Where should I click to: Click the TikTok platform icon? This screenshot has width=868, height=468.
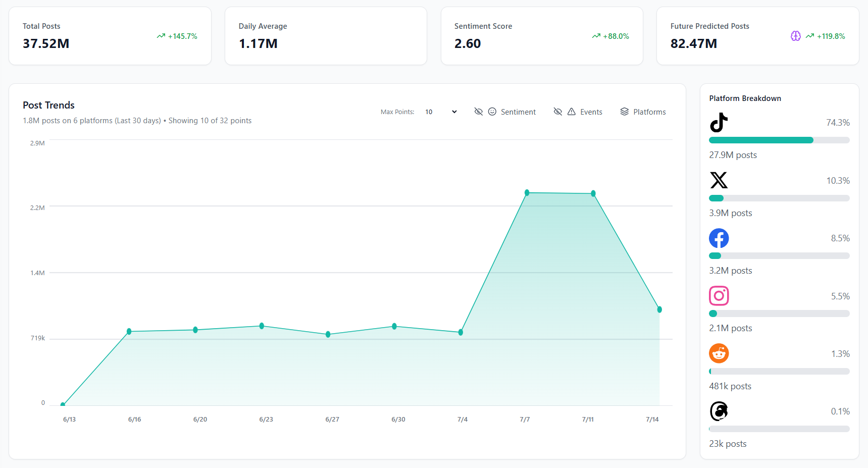tap(719, 122)
